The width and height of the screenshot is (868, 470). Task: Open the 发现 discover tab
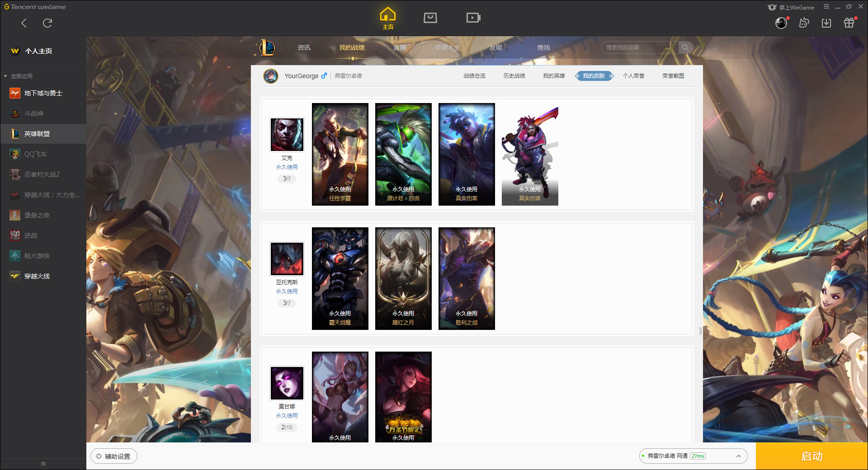495,47
